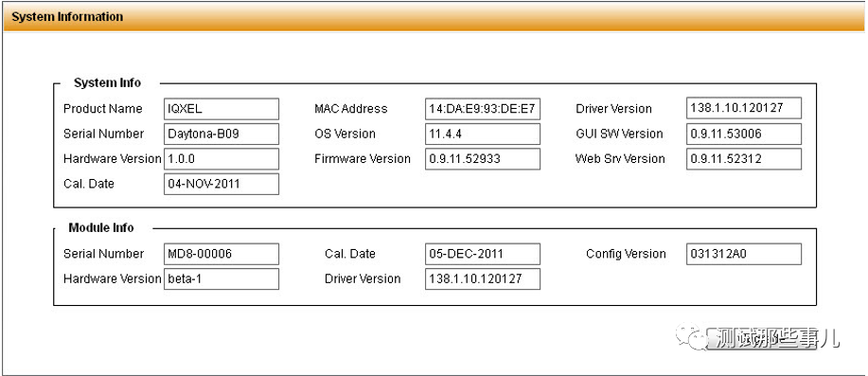This screenshot has height=376, width=868.
Task: Click the GUI SW Version field 0.9.11.53006
Action: pyautogui.click(x=744, y=134)
